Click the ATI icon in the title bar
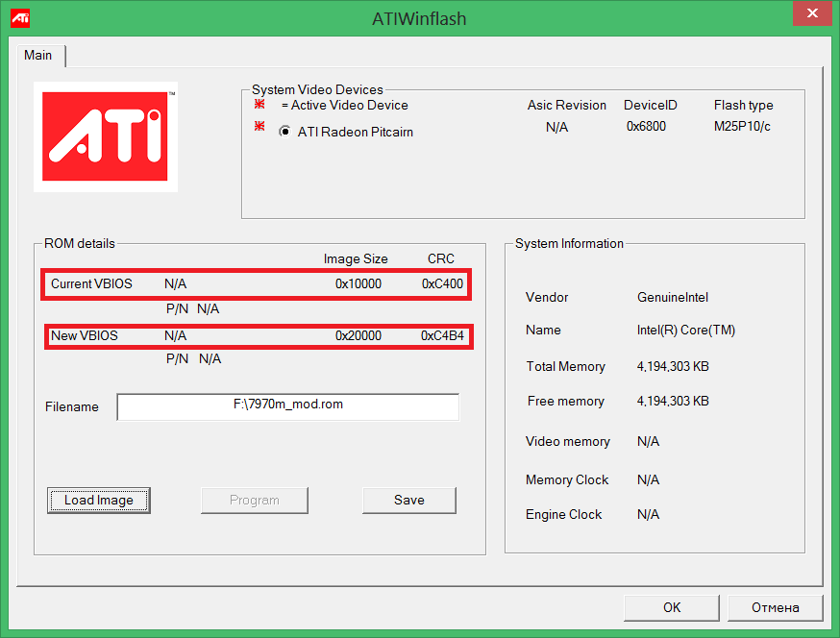This screenshot has width=840, height=638. point(20,18)
